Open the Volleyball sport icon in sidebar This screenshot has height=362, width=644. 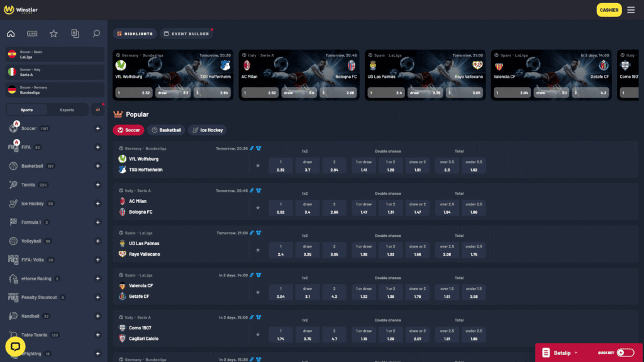[14, 241]
